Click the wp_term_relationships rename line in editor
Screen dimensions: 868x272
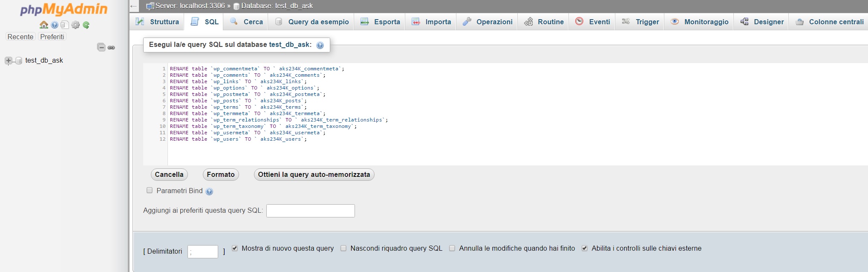pyautogui.click(x=279, y=120)
